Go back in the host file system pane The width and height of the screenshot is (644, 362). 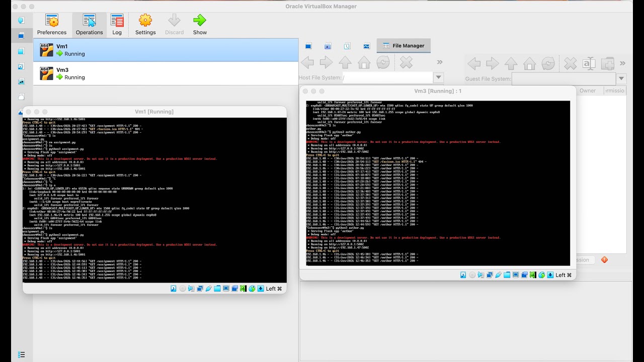307,62
